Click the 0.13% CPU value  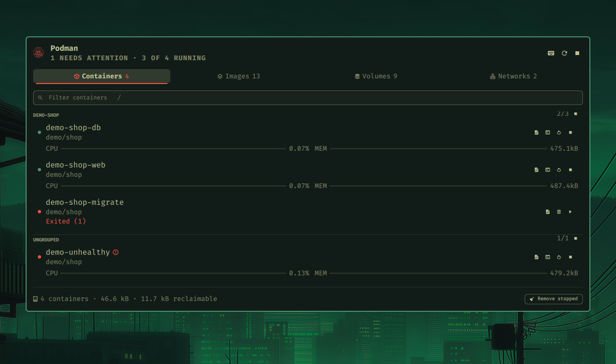pos(299,273)
